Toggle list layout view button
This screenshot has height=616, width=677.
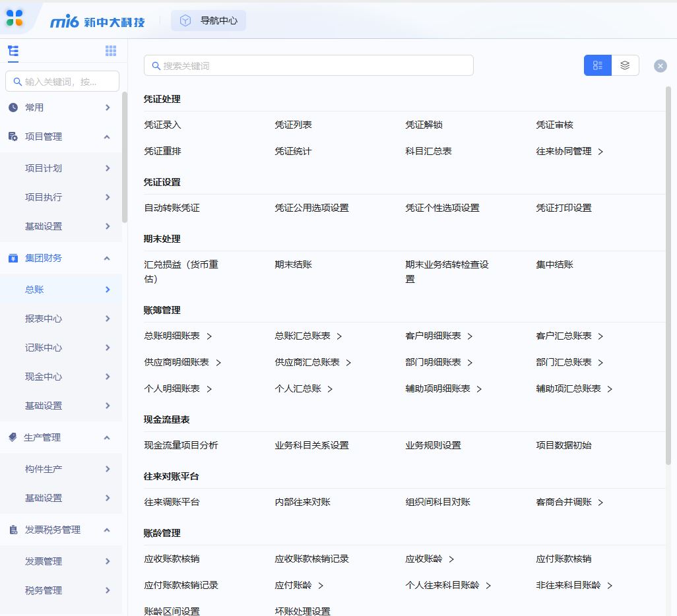tap(598, 65)
